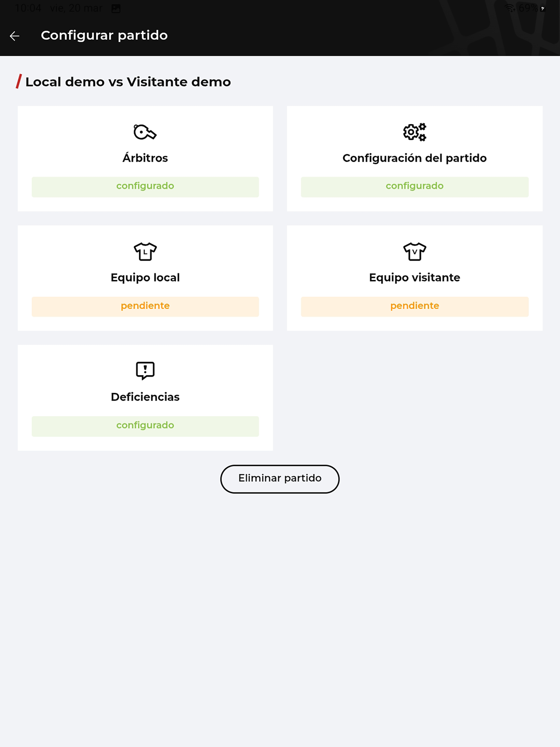Go back using the arrow icon
Image resolution: width=560 pixels, height=747 pixels.
[x=14, y=36]
